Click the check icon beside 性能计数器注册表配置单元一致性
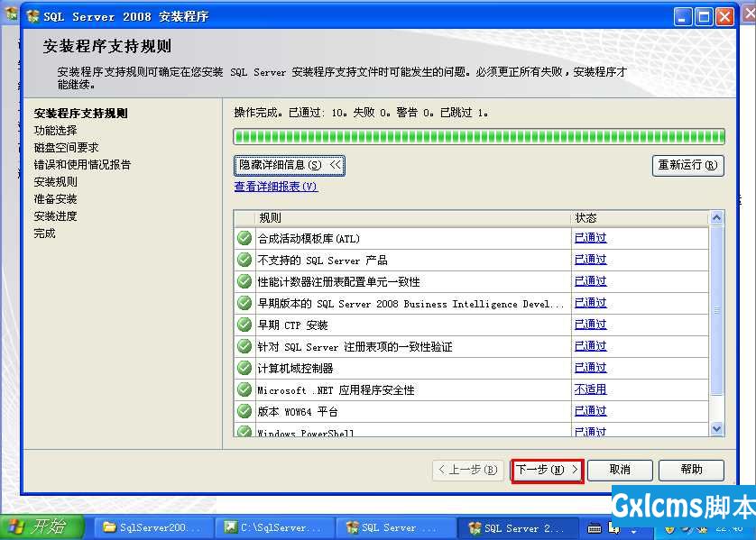756x540 pixels. tap(244, 281)
